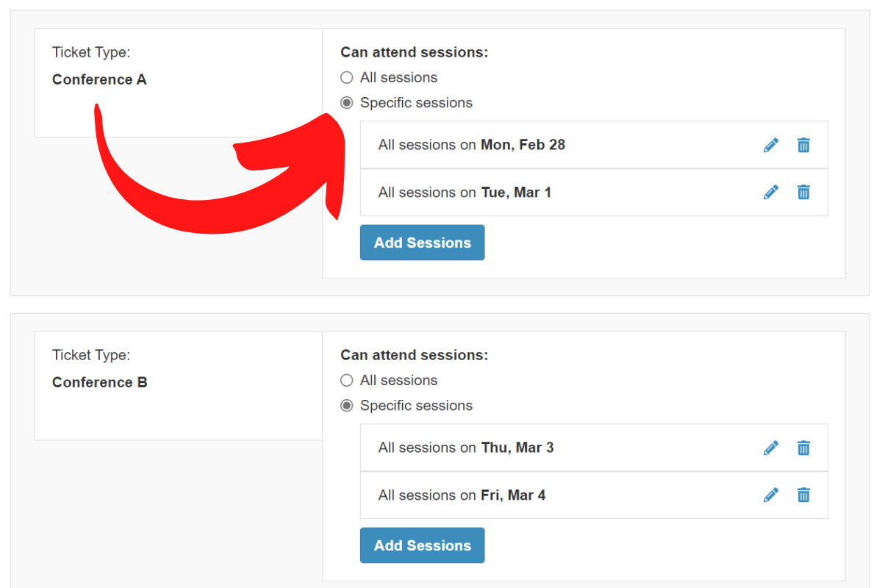
Task: Click Add Sessions under Conference B
Action: click(x=422, y=545)
